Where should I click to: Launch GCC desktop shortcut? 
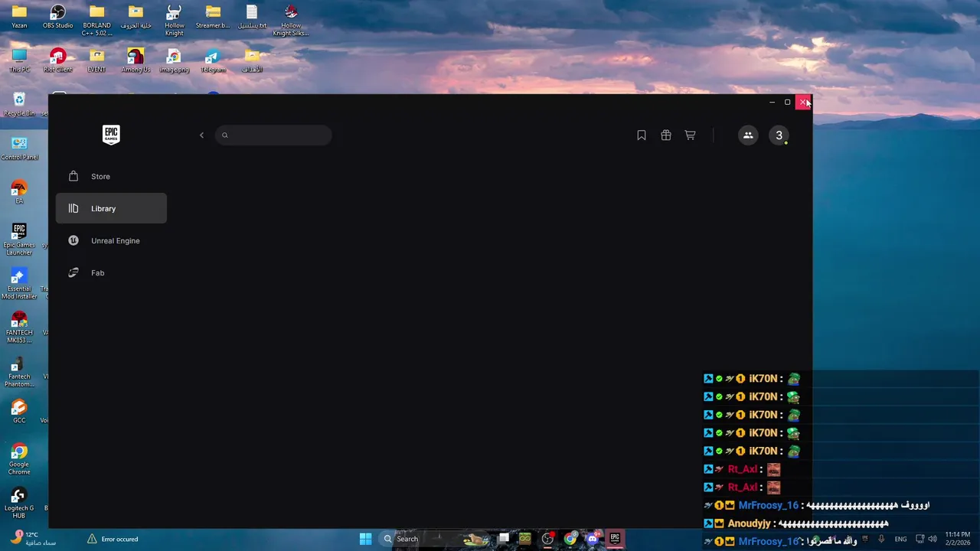19,410
